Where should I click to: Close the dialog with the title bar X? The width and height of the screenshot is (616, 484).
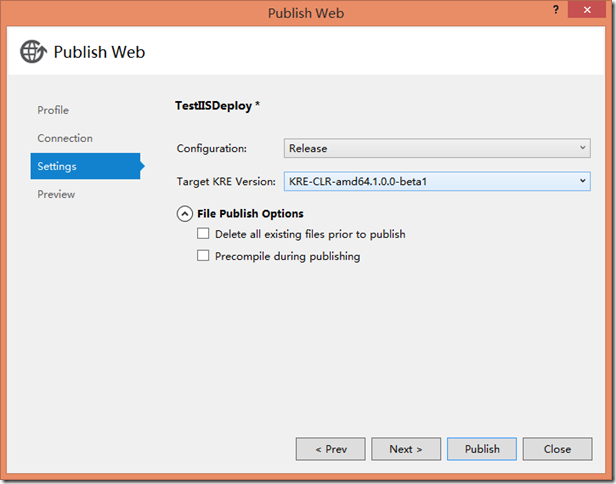click(x=588, y=12)
